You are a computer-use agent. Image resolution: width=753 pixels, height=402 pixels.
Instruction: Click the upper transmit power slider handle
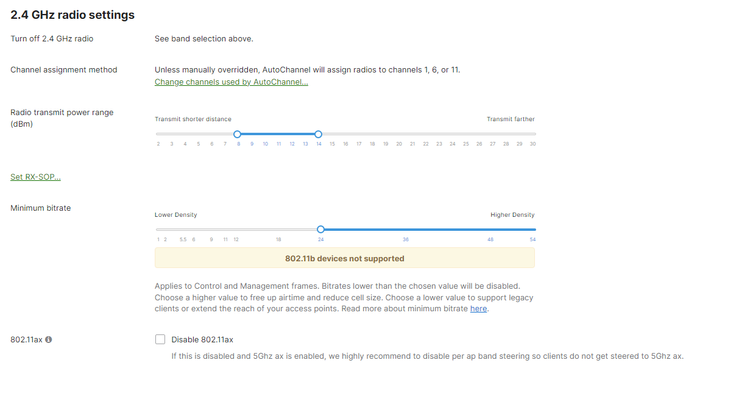[x=318, y=134]
